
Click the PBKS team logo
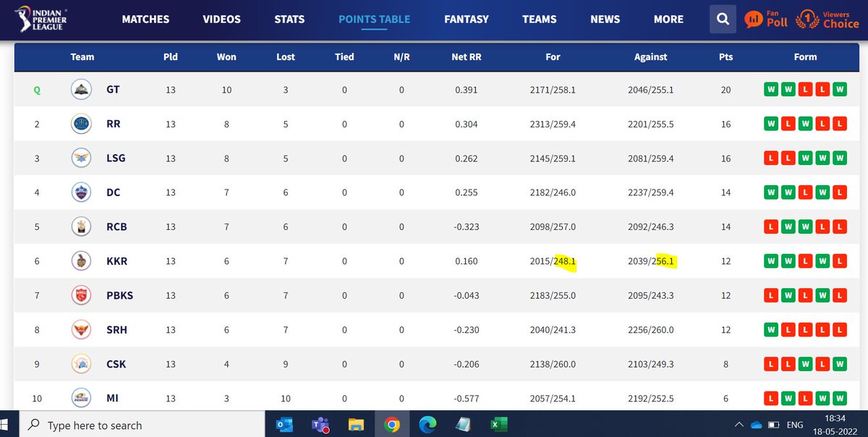pyautogui.click(x=81, y=295)
